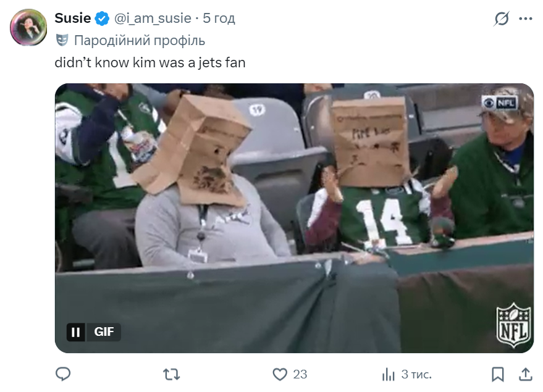
Task: Open the three-dot more options menu
Action: 525,19
